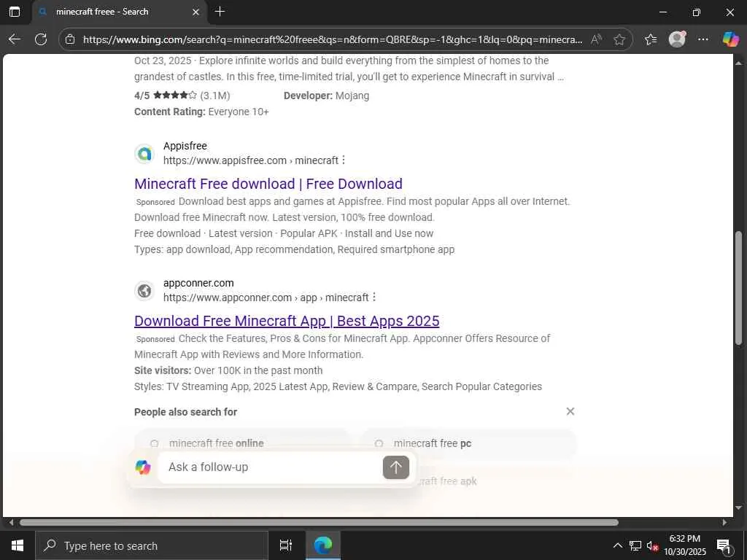Click the horizontal scrollbar right arrow

click(724, 522)
